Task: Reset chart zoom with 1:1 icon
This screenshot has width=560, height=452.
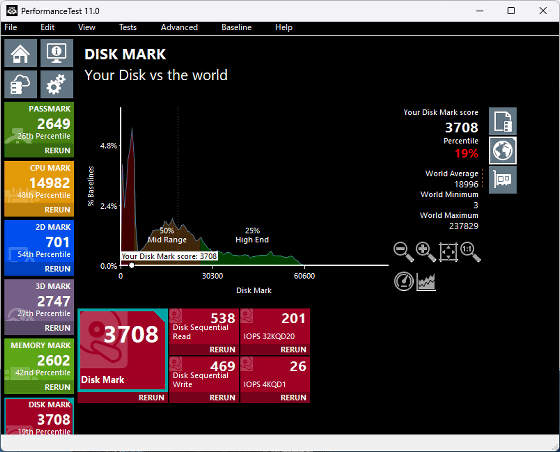Action: pyautogui.click(x=470, y=252)
